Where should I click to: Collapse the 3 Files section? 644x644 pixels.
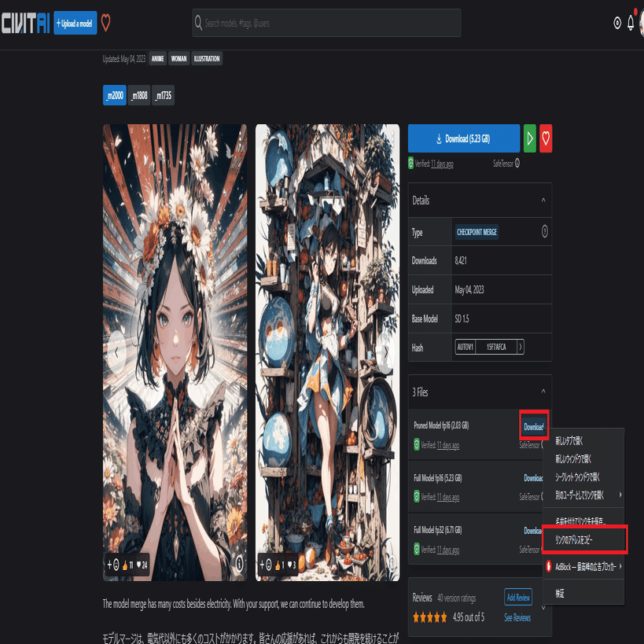point(543,392)
